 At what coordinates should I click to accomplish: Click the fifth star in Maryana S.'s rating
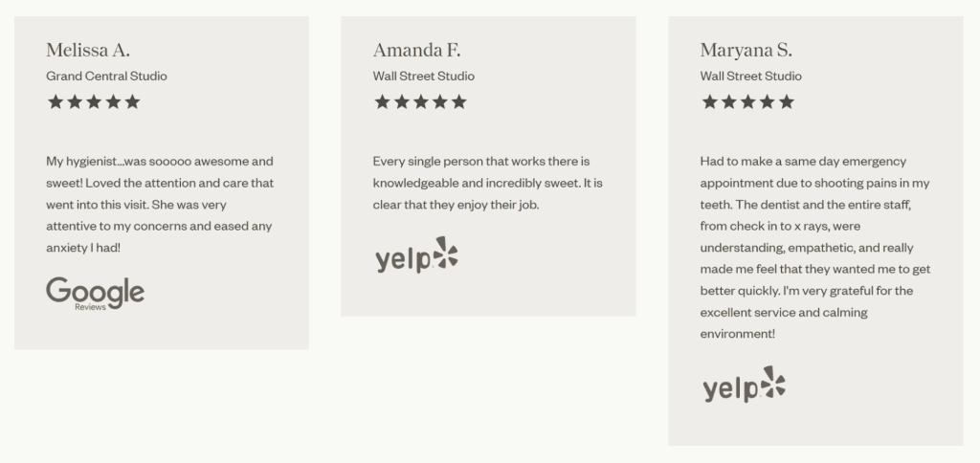point(787,101)
